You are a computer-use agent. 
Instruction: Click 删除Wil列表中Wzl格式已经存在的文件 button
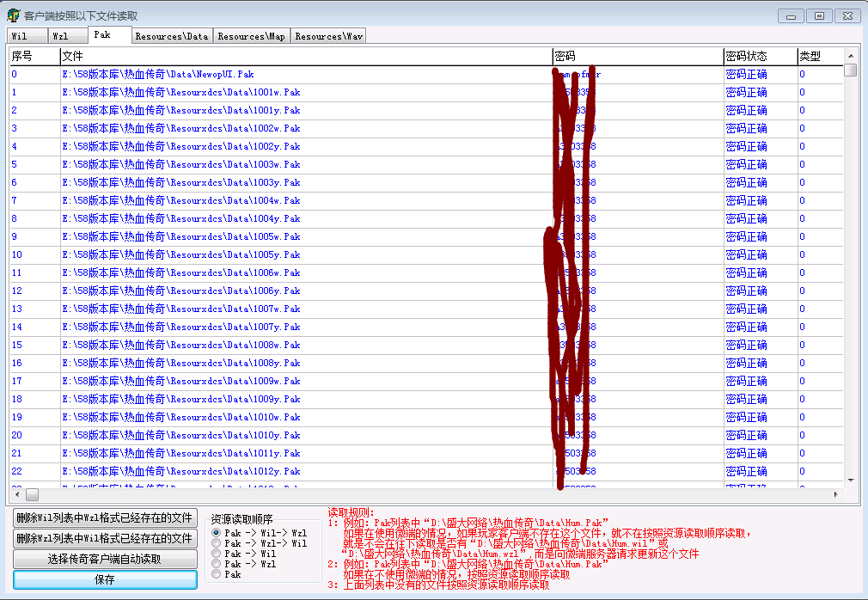(105, 517)
